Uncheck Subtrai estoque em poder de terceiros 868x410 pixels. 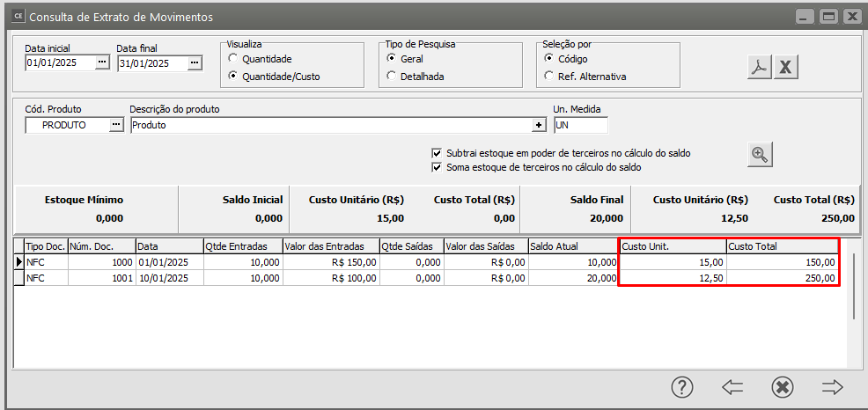click(437, 153)
